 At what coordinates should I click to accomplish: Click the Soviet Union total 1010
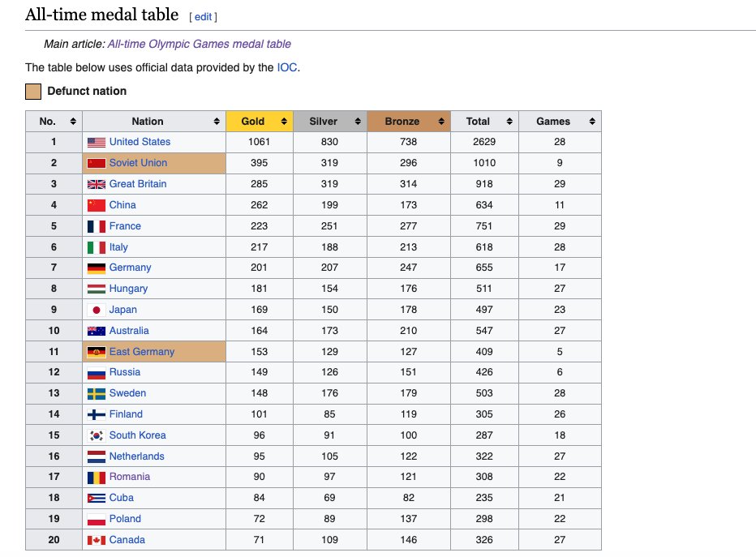coord(484,163)
